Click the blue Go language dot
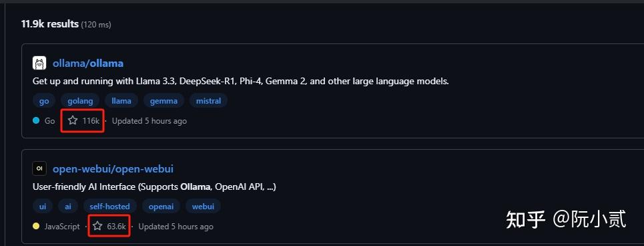644x246 pixels. (36, 120)
